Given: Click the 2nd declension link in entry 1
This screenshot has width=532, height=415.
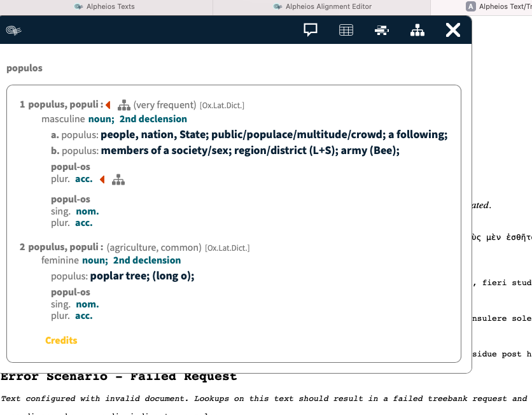Looking at the screenshot, I should (153, 118).
